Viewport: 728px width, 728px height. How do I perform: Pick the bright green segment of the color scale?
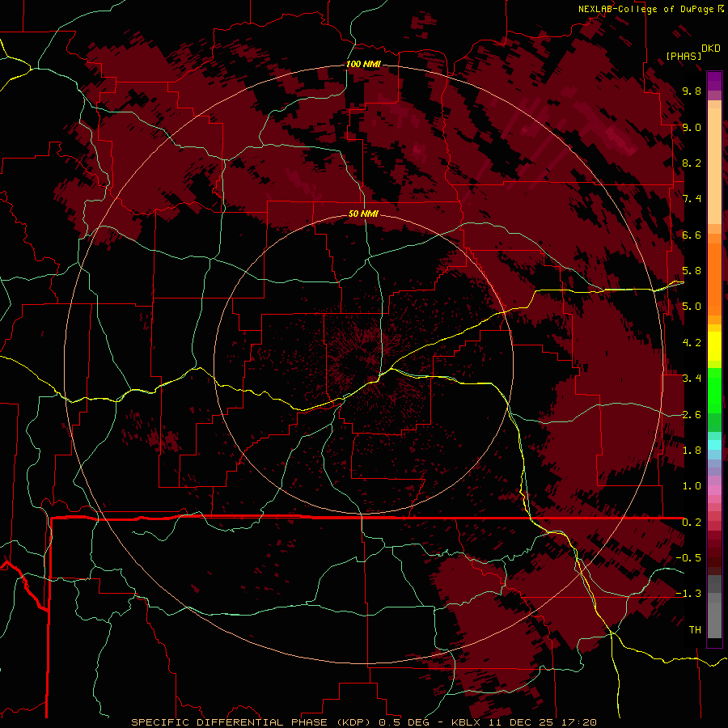[714, 389]
